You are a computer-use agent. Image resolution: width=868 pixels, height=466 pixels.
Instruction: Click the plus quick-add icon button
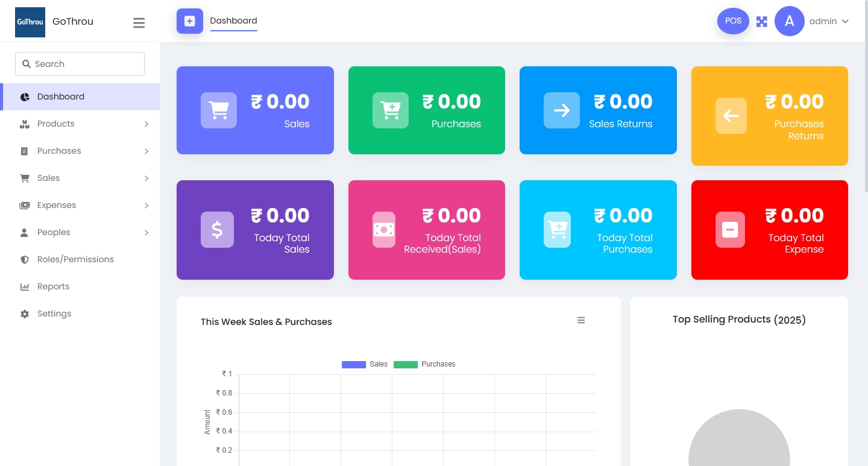[x=189, y=21]
